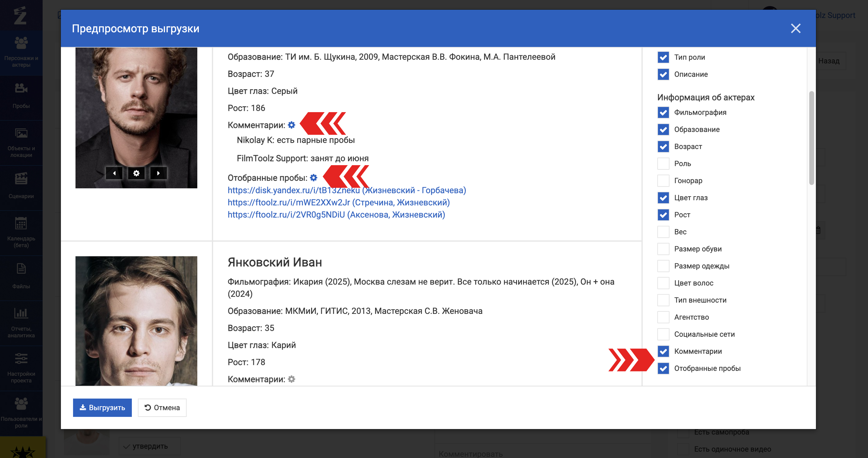Enable the Цвет волос checkbox
The height and width of the screenshot is (458, 868).
click(663, 283)
